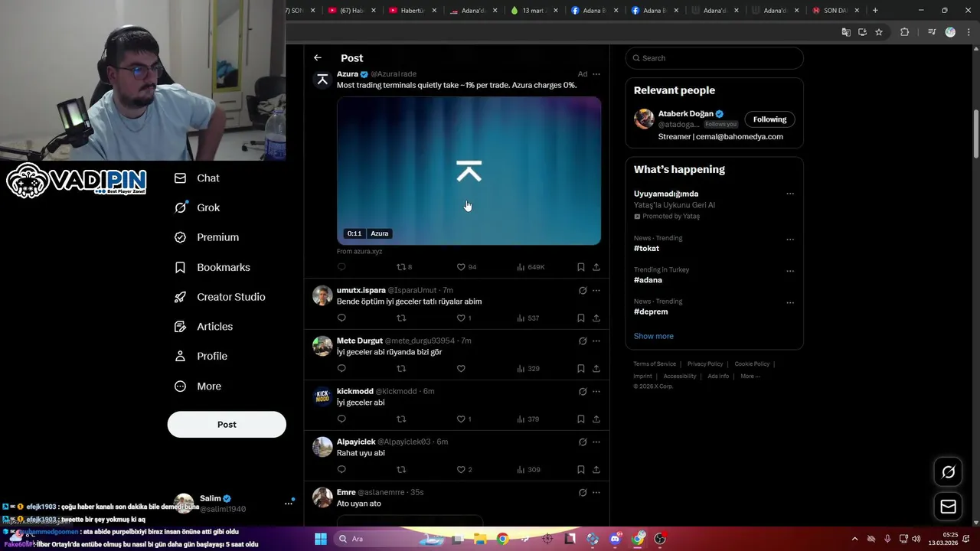
Task: Open more options for #tokat trend
Action: click(790, 240)
